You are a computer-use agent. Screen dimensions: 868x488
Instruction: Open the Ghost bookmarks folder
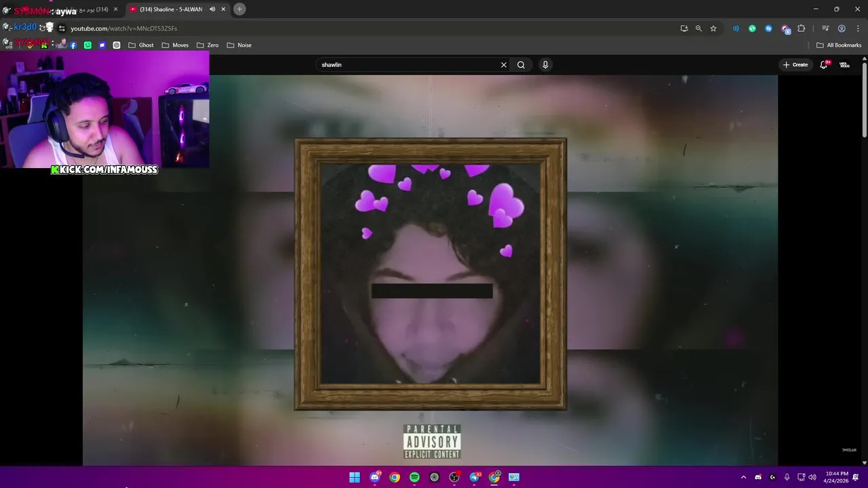point(141,45)
